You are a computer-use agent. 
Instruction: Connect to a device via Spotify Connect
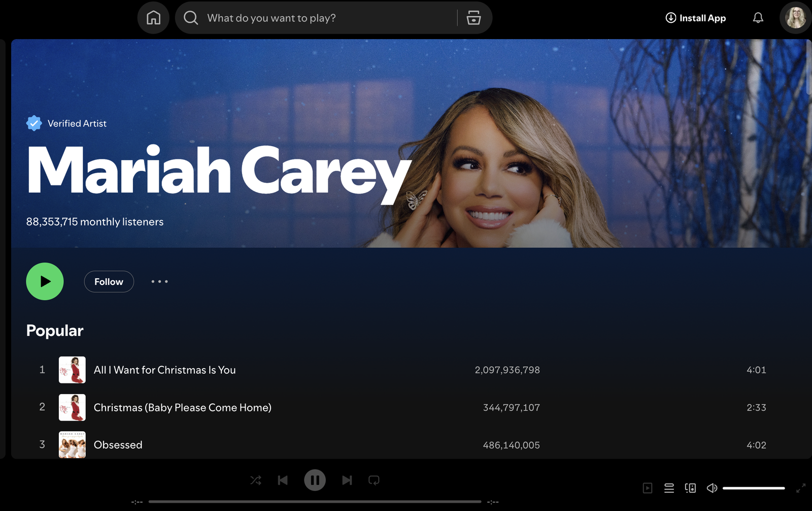pyautogui.click(x=690, y=488)
